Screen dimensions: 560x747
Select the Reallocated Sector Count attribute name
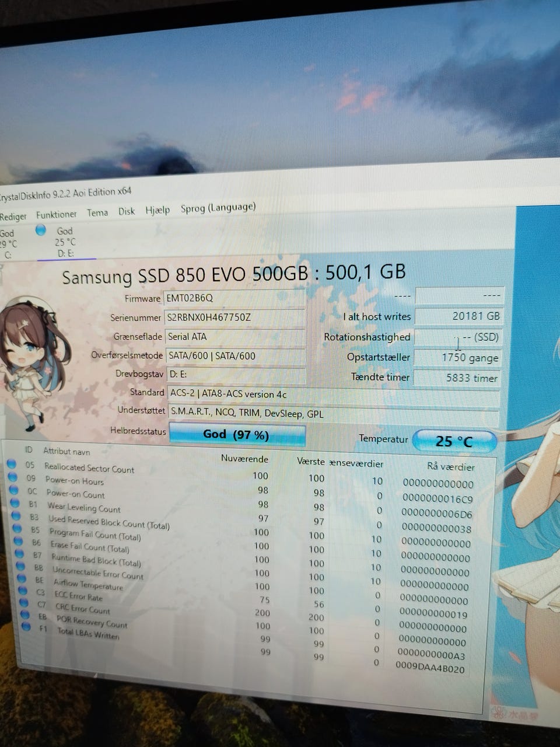89,467
